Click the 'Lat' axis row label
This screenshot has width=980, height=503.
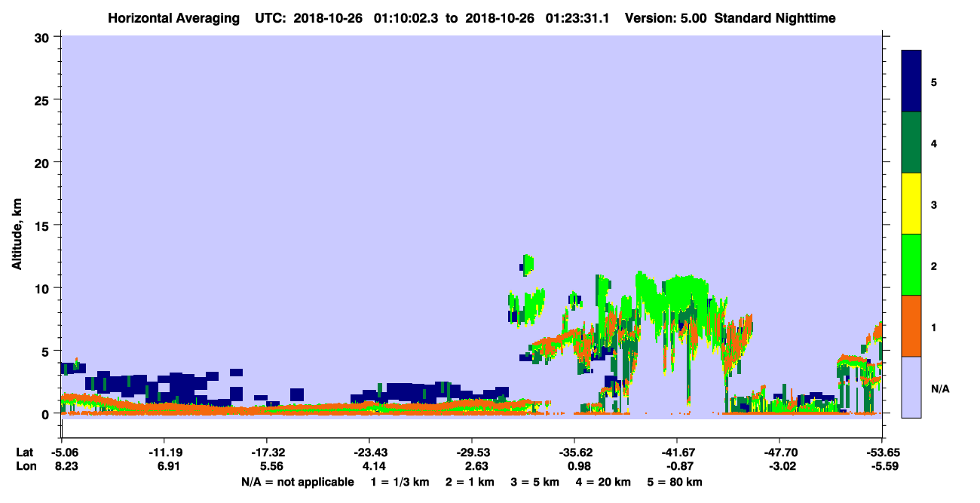click(x=25, y=452)
